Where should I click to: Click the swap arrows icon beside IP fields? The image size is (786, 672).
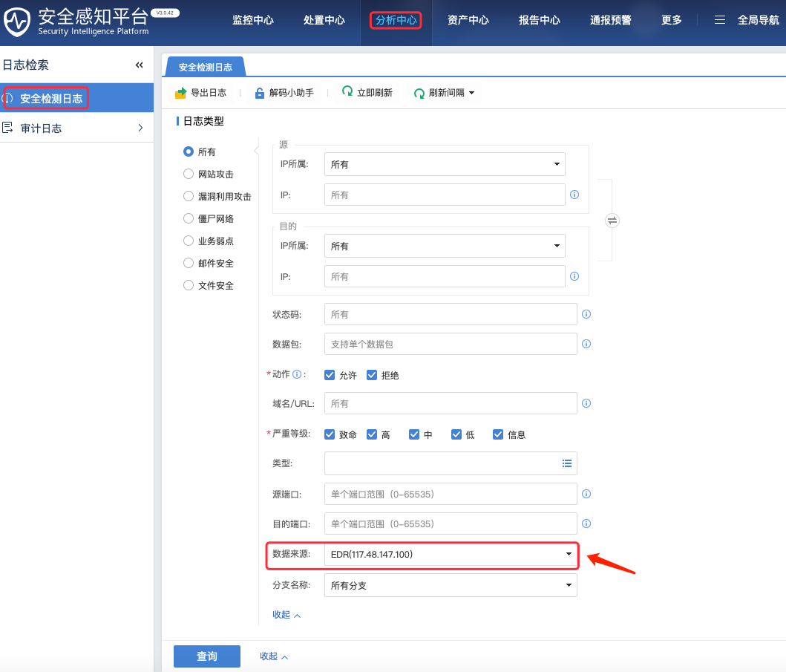[x=612, y=220]
